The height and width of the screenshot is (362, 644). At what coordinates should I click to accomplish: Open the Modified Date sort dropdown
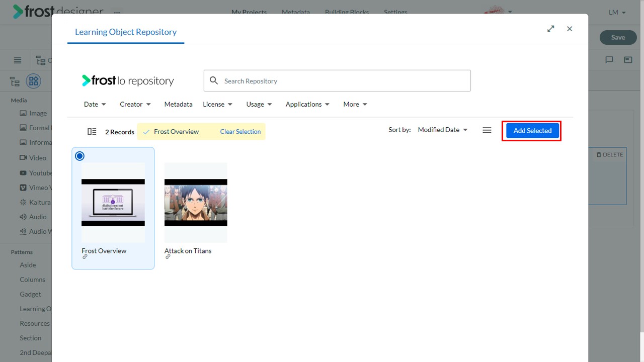point(443,130)
